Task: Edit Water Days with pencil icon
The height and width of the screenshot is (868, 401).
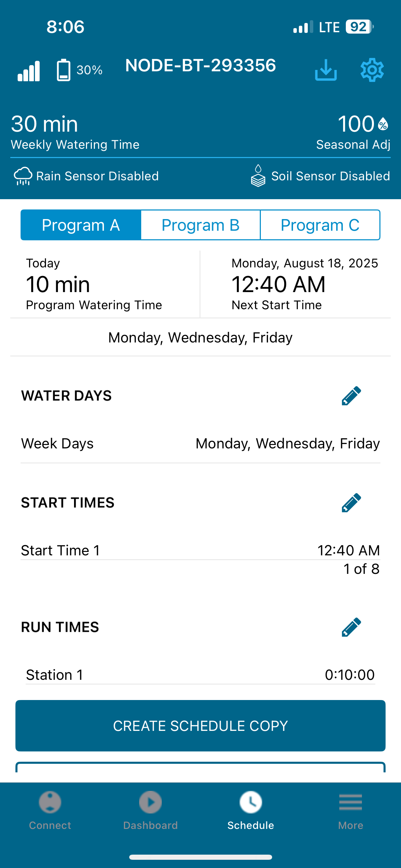Action: click(351, 396)
